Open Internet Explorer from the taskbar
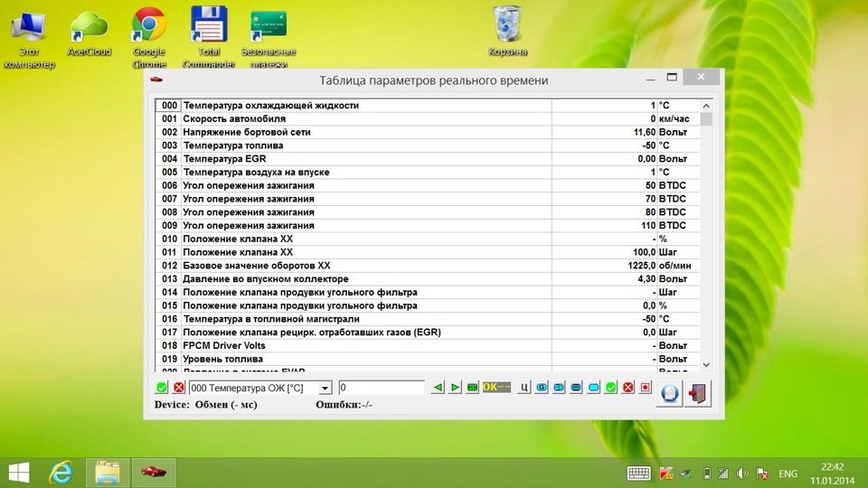Viewport: 868px width, 488px height. 61,472
